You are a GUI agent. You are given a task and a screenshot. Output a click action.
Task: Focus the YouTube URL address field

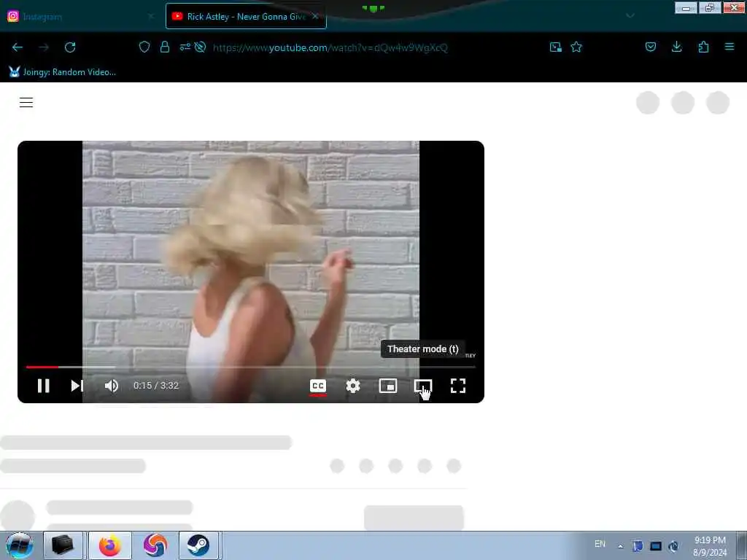(330, 47)
